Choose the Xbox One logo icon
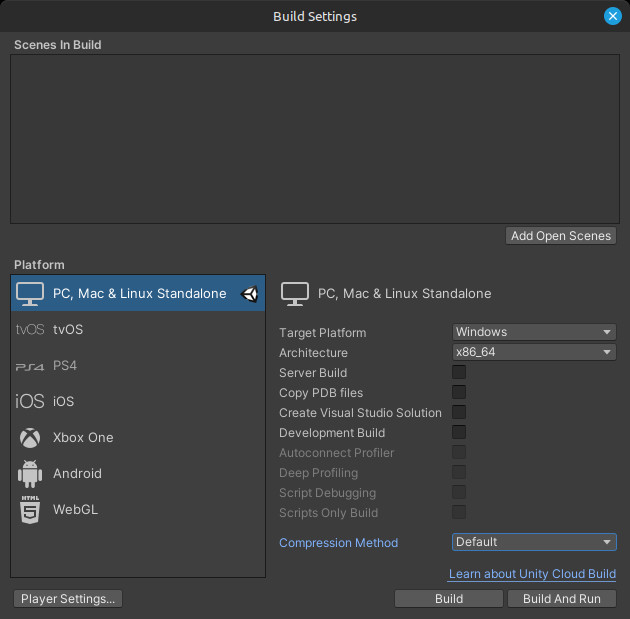The image size is (630, 619). click(30, 437)
